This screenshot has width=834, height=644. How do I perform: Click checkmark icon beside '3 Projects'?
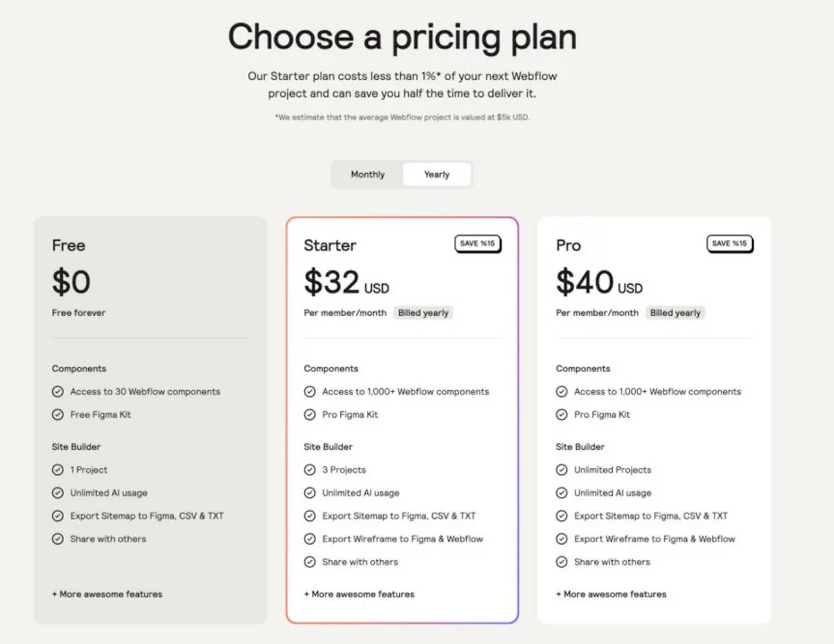(310, 470)
